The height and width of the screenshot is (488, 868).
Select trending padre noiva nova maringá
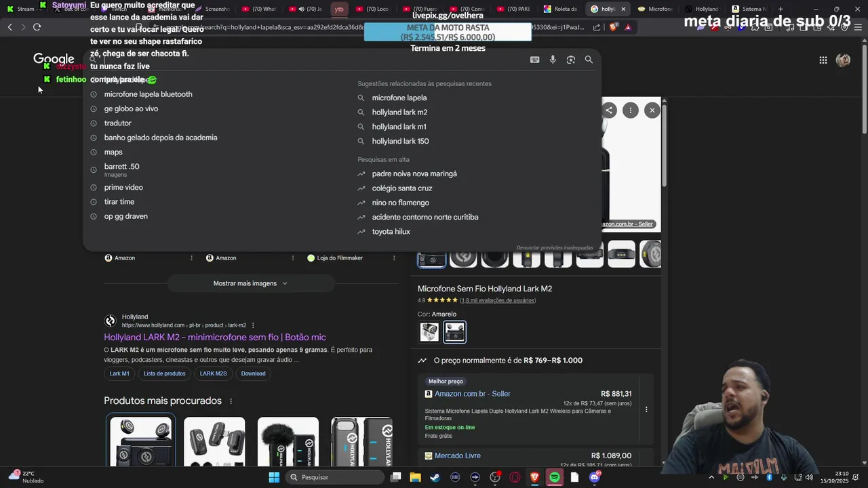(x=414, y=174)
